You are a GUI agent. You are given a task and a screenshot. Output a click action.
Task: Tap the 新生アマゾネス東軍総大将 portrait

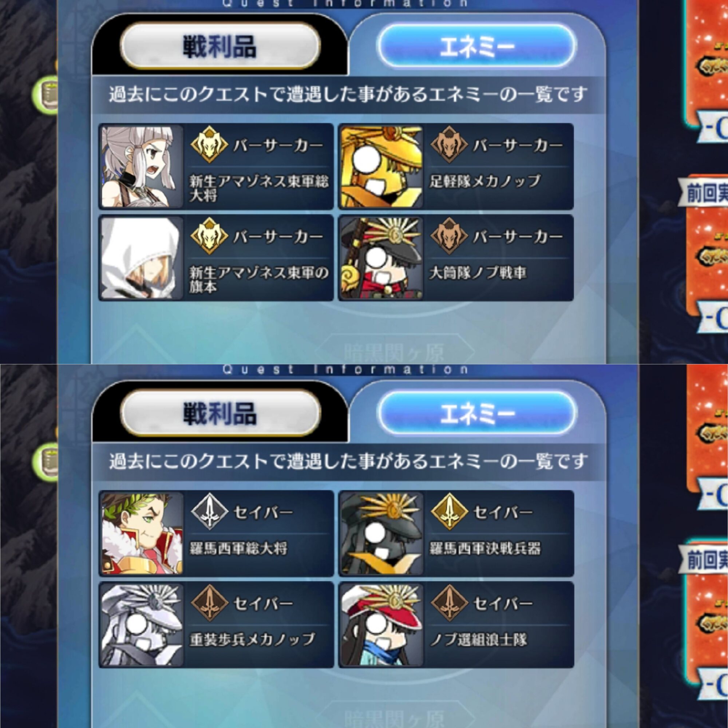point(142,167)
